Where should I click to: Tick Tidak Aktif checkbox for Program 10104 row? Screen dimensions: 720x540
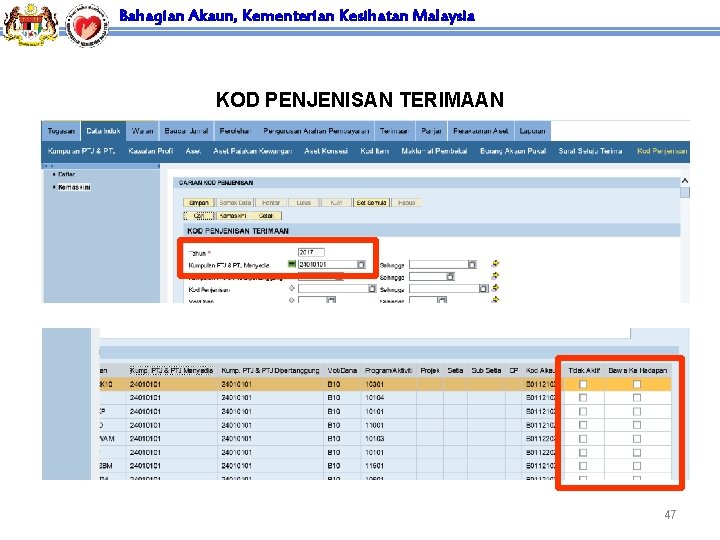coord(583,398)
